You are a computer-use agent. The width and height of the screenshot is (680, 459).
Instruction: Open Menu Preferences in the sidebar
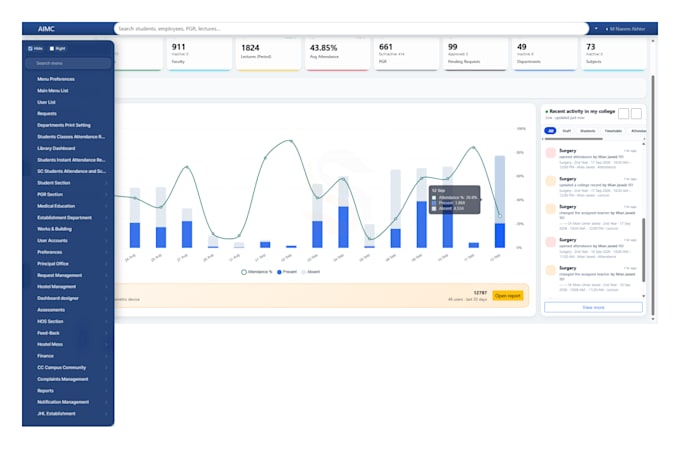(x=56, y=79)
